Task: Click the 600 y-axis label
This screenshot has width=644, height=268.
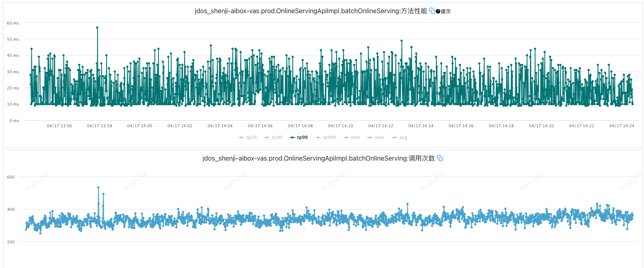Action: [11, 177]
